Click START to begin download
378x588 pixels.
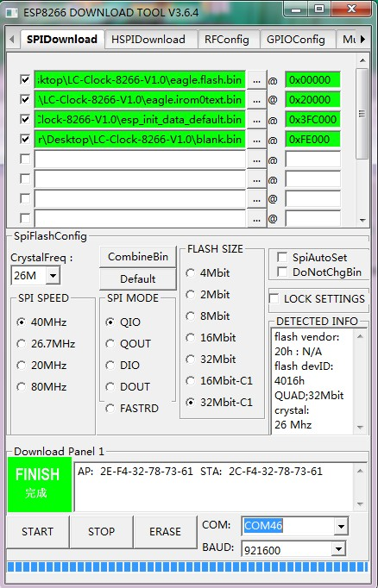37,531
